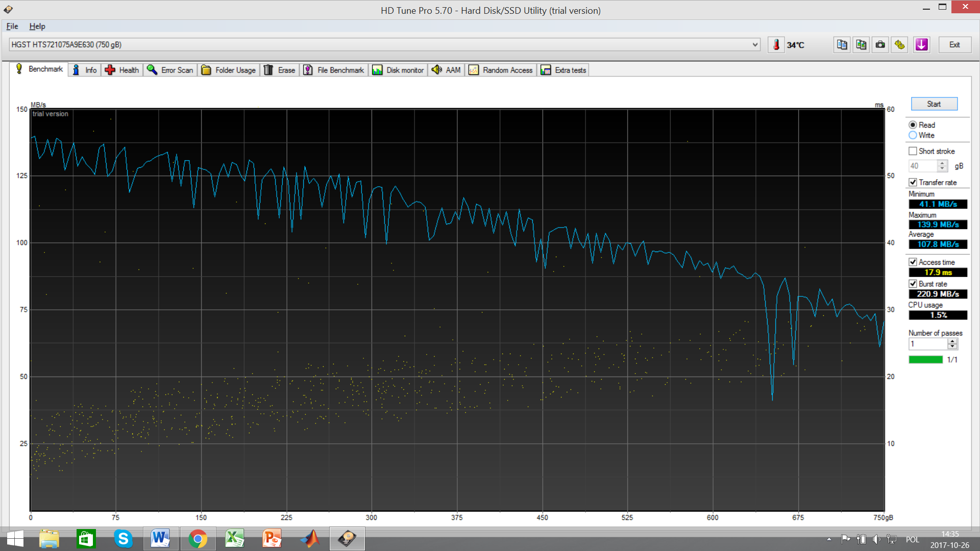Switch to the Erase tab
The image size is (980, 551).
[x=280, y=70]
